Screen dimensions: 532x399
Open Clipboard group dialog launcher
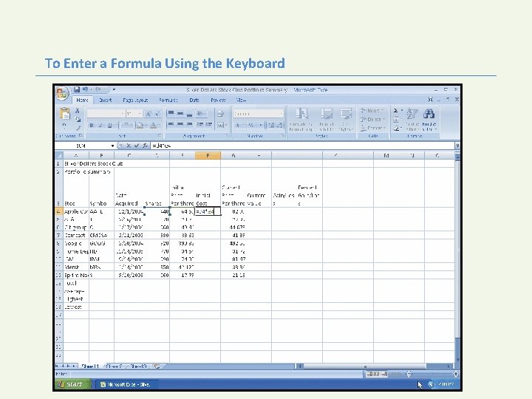(x=81, y=136)
